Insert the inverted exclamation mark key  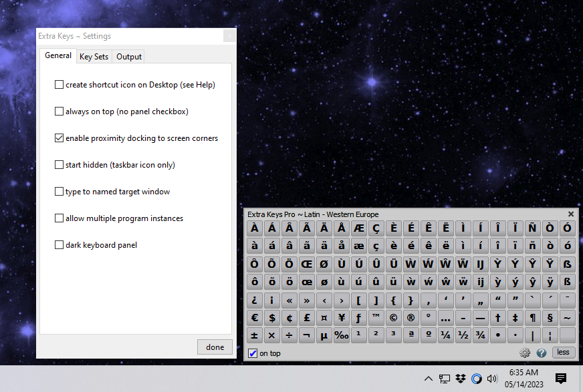(272, 301)
